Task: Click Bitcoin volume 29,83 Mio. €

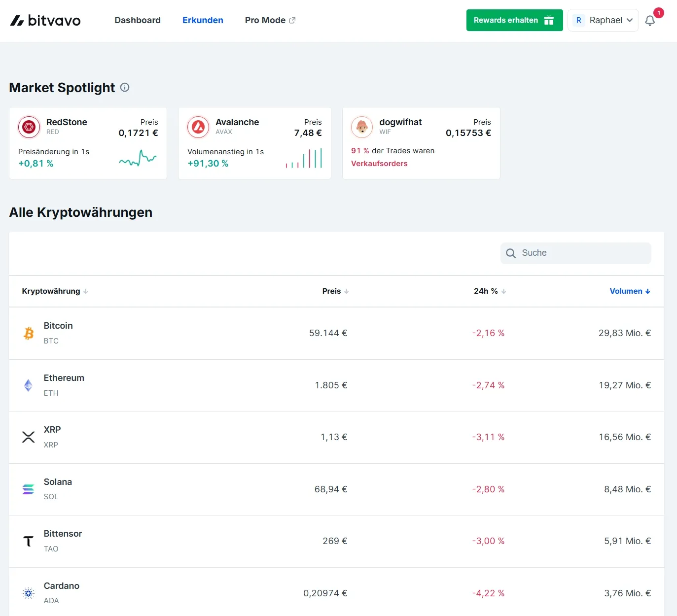Action: coord(625,333)
